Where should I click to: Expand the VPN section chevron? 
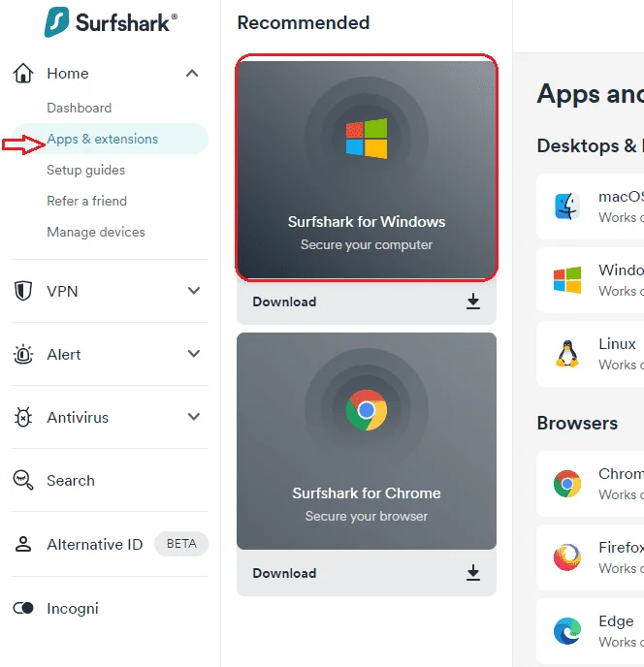click(x=194, y=291)
